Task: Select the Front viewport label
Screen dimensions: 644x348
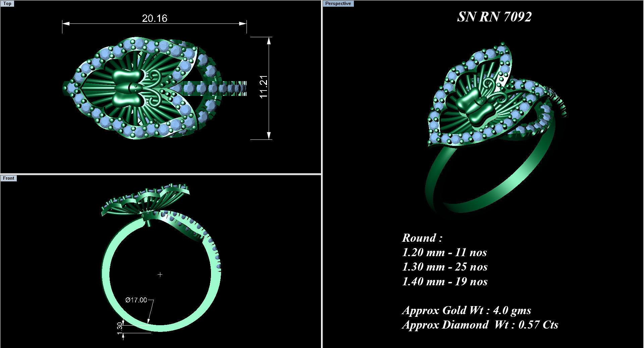Action: (x=8, y=178)
